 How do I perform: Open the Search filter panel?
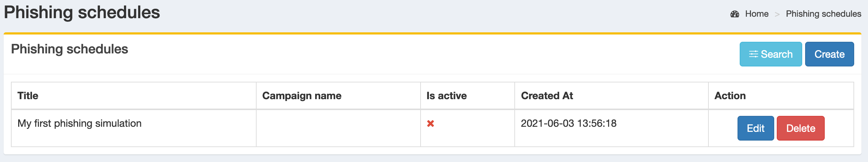point(771,54)
